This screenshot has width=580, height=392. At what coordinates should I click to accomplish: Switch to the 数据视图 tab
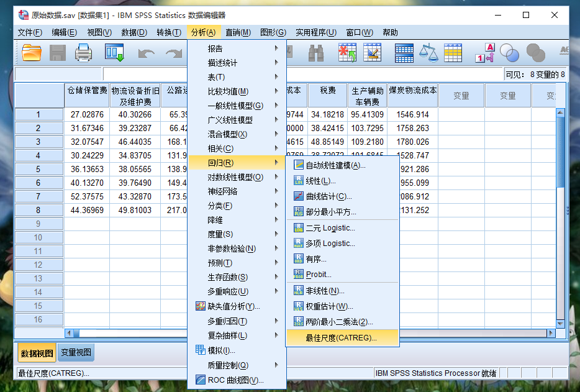(37, 353)
